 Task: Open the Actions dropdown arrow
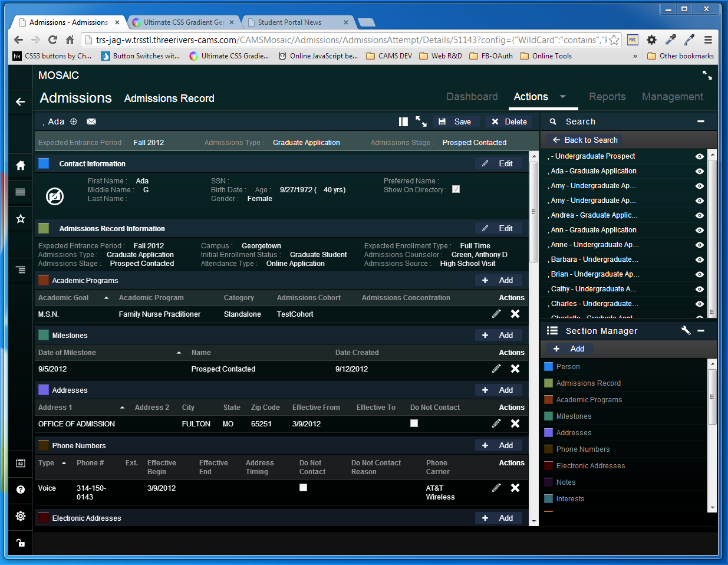[x=562, y=97]
